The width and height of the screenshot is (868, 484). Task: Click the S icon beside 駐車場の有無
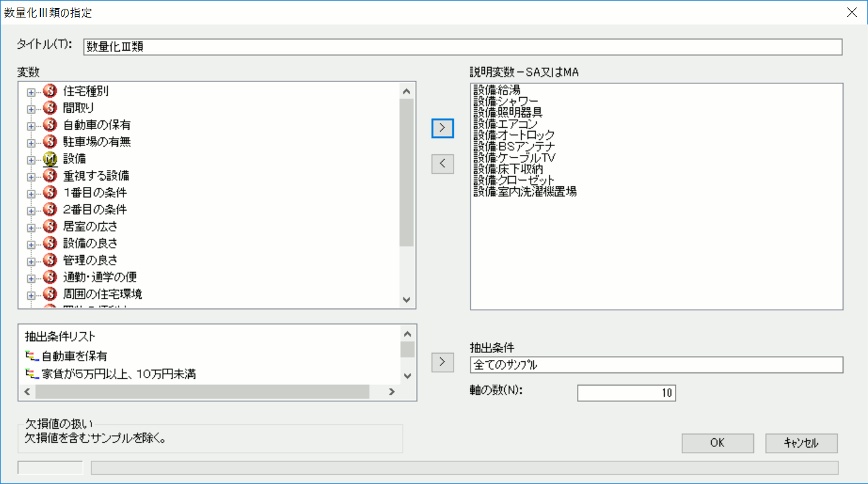[50, 142]
